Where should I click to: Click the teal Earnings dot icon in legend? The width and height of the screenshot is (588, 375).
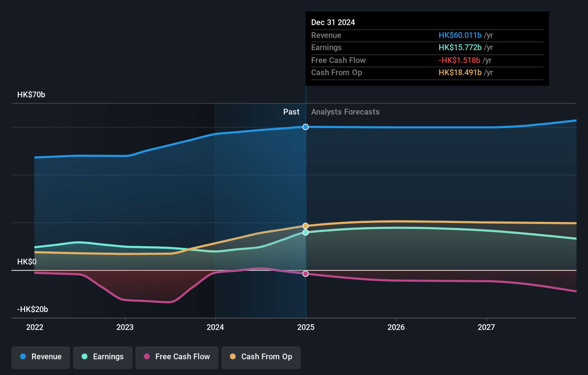point(84,357)
